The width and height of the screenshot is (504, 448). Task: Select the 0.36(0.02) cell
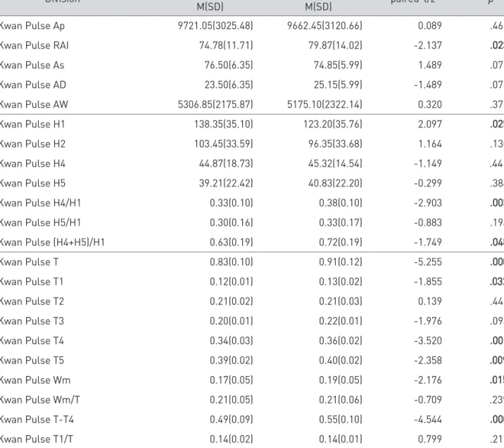[x=341, y=341]
